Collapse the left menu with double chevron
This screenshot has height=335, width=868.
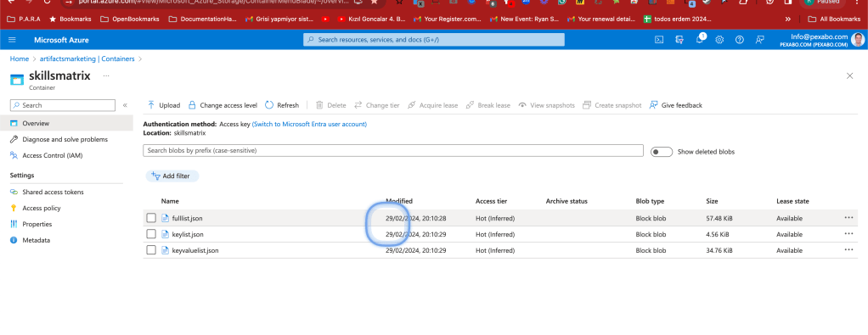[125, 105]
